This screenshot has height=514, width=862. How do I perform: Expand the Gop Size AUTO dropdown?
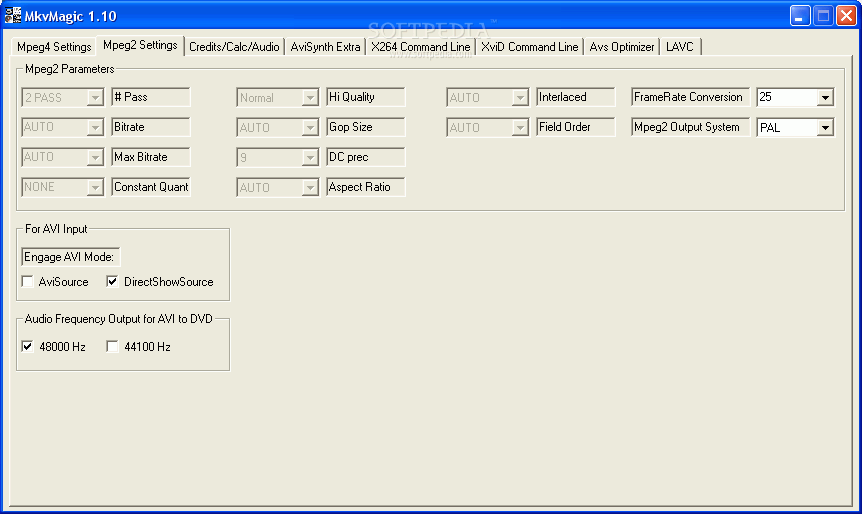(x=278, y=127)
